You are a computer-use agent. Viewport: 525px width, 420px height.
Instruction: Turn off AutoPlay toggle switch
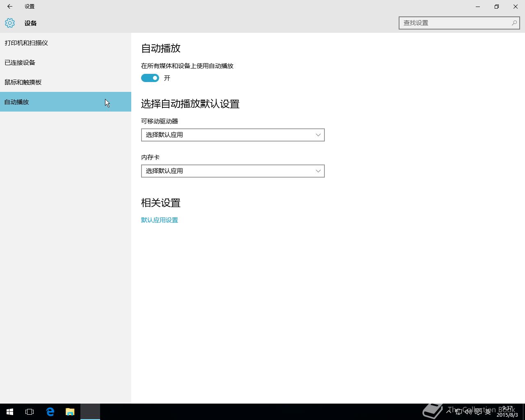click(x=150, y=78)
